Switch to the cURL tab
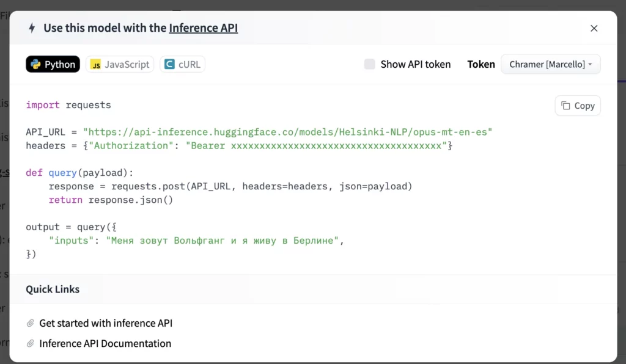This screenshot has height=364, width=626. [182, 64]
